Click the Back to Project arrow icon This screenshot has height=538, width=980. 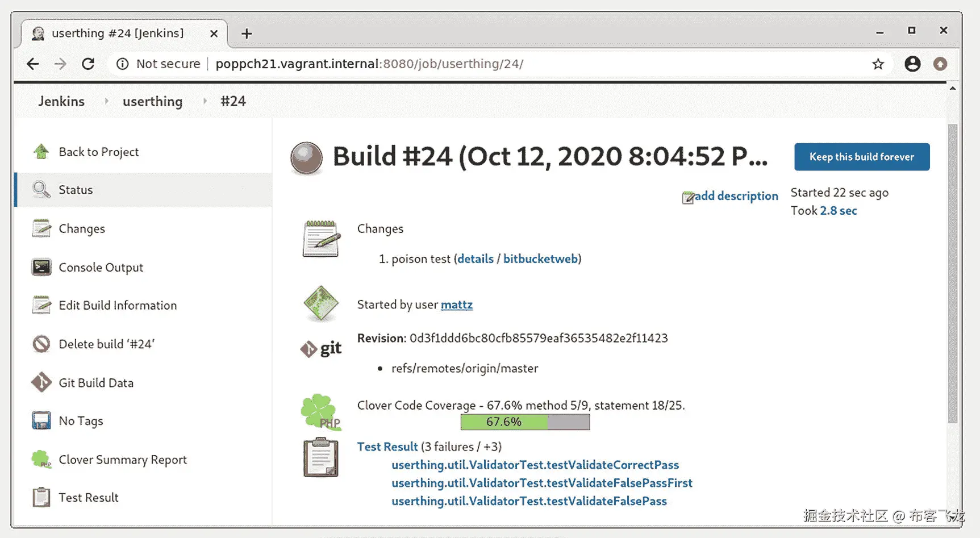pos(41,152)
